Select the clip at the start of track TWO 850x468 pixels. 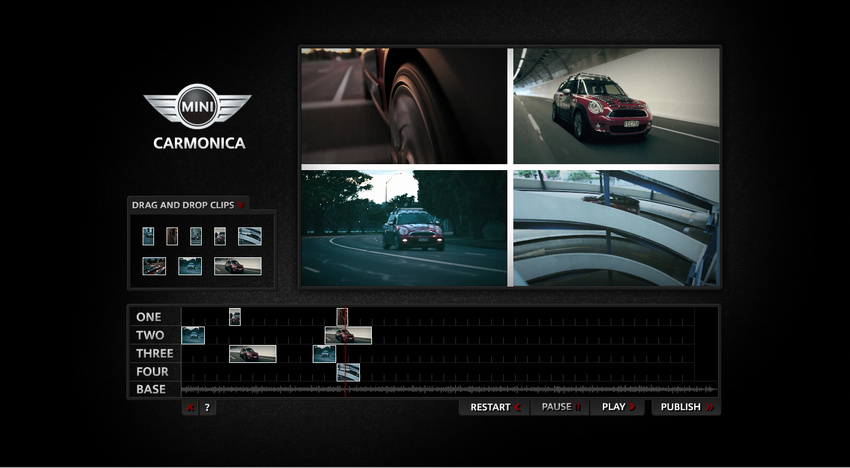193,335
